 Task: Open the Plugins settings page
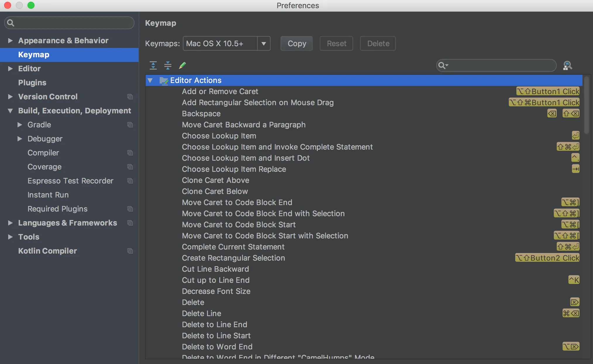pos(32,83)
